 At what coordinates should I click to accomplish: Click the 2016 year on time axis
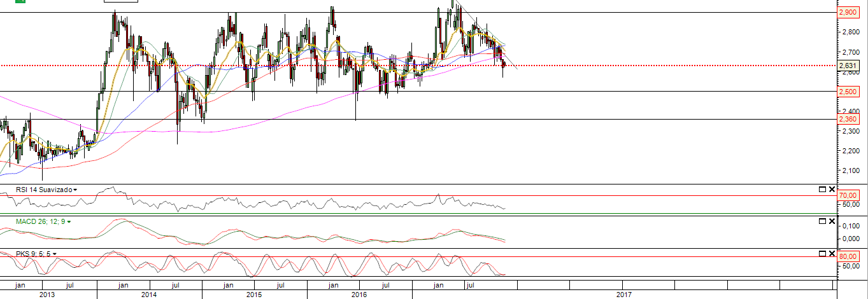(x=359, y=295)
